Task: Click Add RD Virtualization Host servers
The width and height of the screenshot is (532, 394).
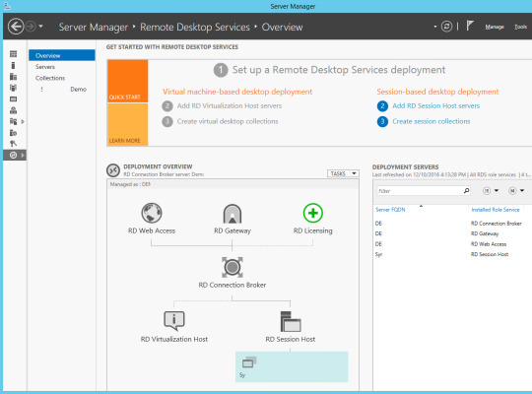Action: coord(230,105)
